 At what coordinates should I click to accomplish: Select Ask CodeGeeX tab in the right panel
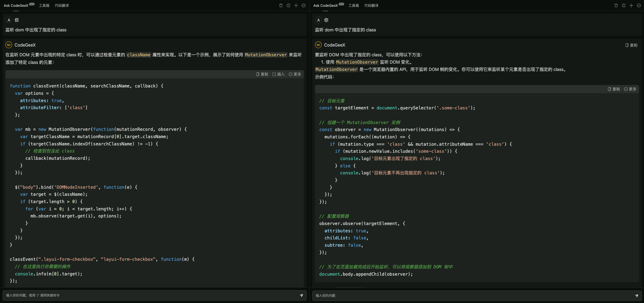326,5
